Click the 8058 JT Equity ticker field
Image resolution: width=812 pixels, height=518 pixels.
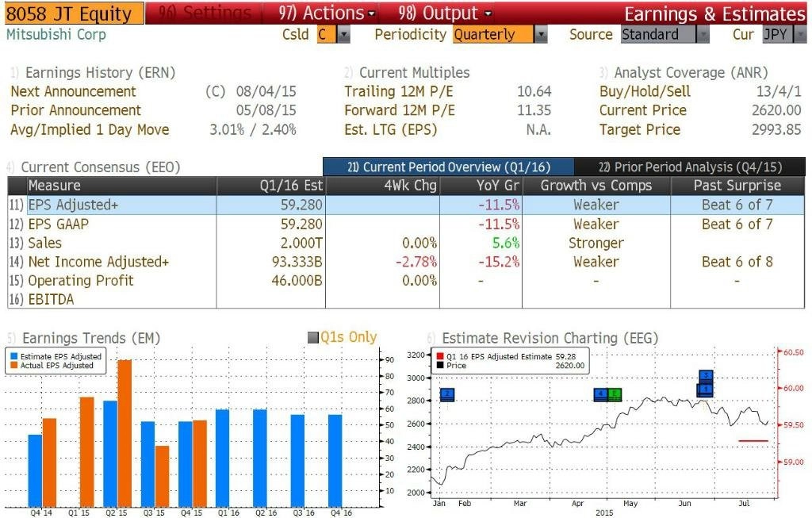click(x=74, y=13)
